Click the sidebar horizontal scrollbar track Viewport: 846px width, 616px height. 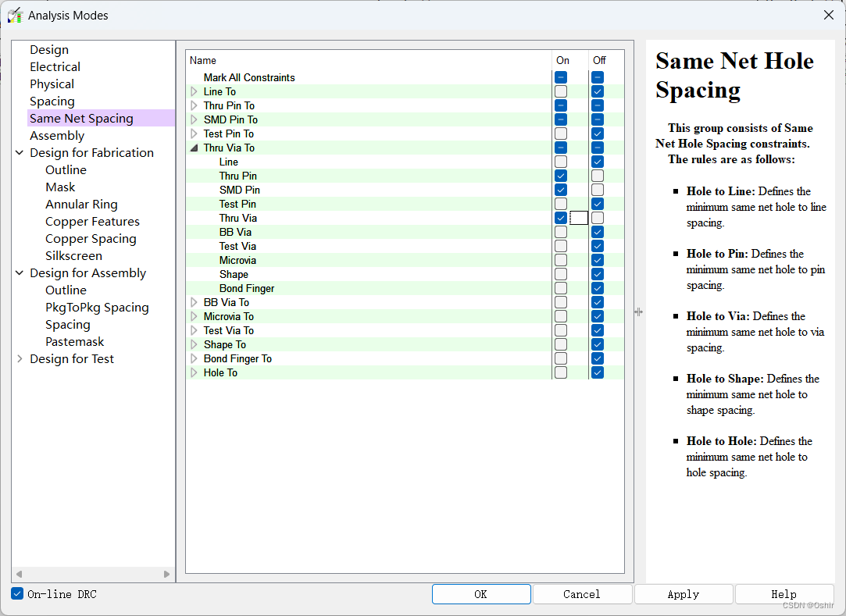coord(94,574)
